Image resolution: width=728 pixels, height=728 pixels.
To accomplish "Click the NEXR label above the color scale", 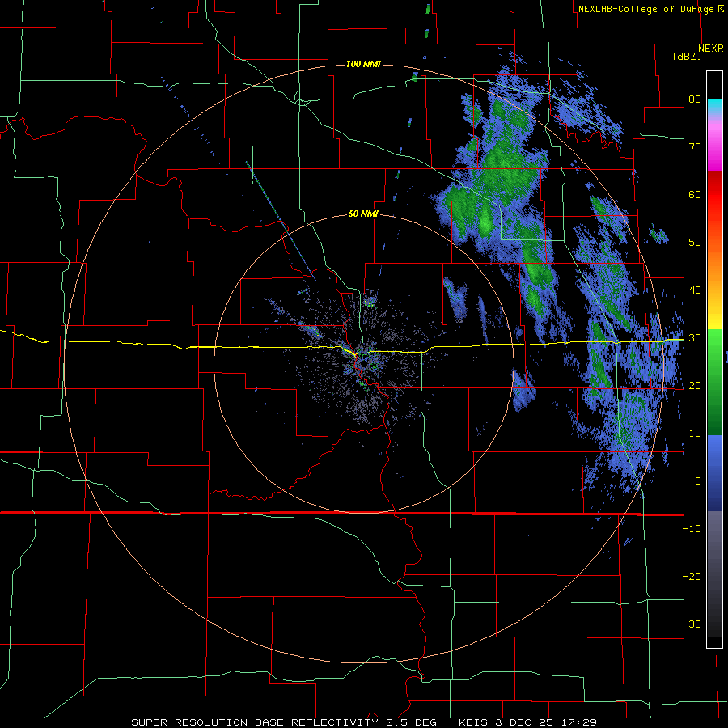I will 711,49.
